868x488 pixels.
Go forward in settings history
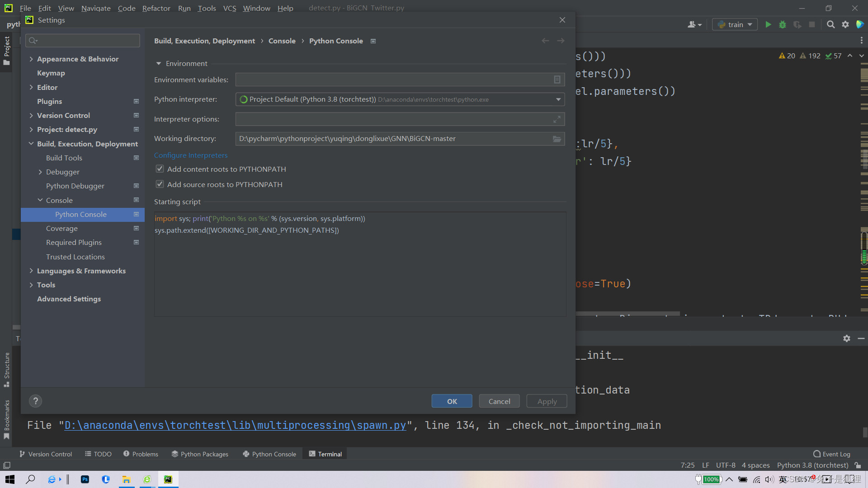pyautogui.click(x=561, y=41)
